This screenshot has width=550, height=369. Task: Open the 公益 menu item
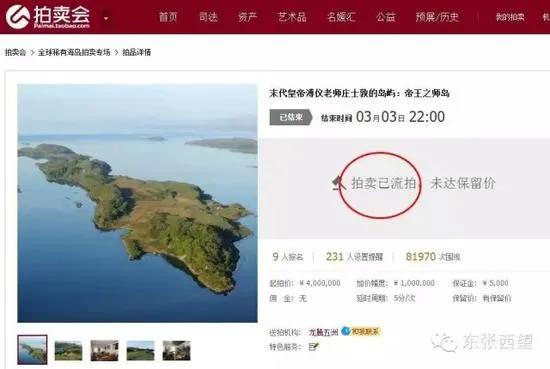(x=386, y=17)
